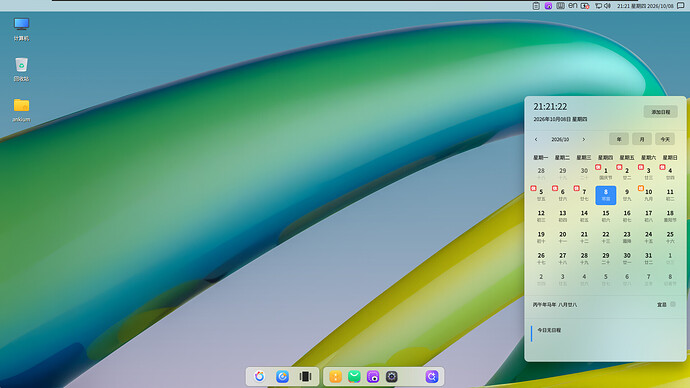Open the start menu icon in dock
This screenshot has width=690, height=388.
click(x=260, y=377)
